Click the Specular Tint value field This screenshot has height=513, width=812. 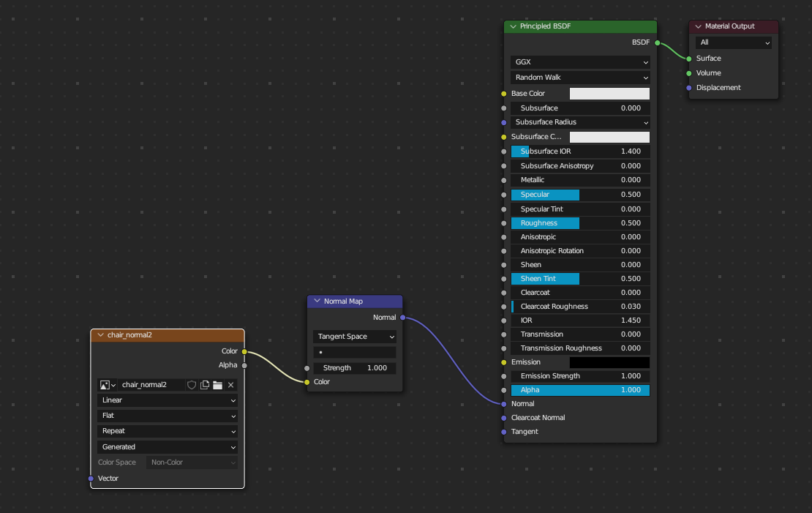point(580,209)
